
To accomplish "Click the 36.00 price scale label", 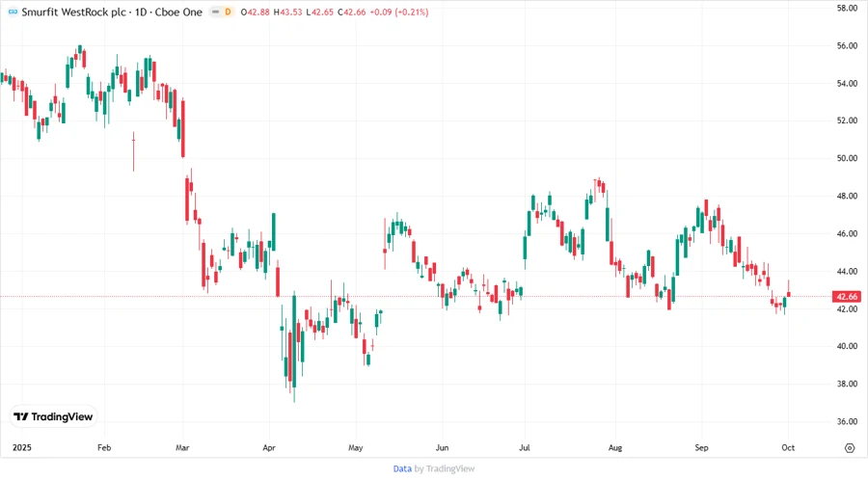I will tap(848, 421).
